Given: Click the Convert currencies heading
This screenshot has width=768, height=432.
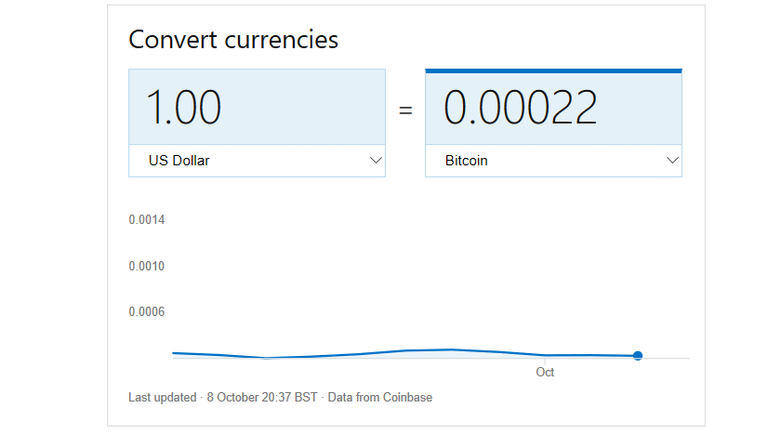Looking at the screenshot, I should (x=233, y=39).
